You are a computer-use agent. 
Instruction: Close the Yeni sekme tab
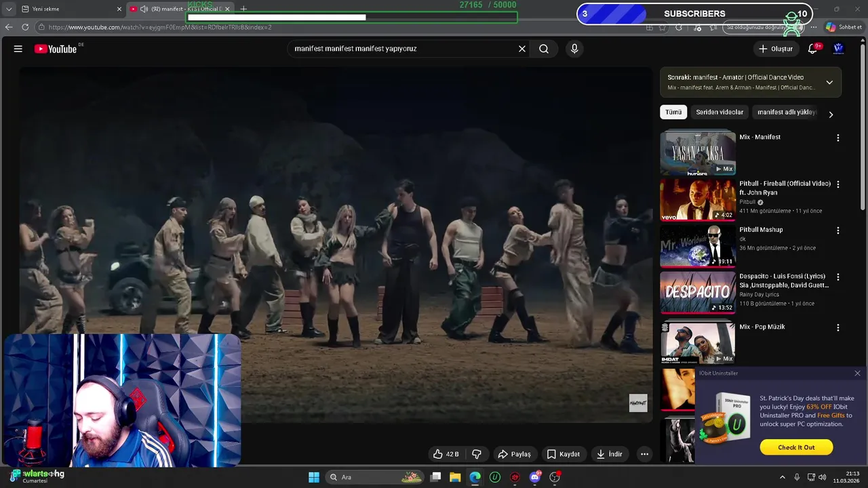pyautogui.click(x=119, y=9)
